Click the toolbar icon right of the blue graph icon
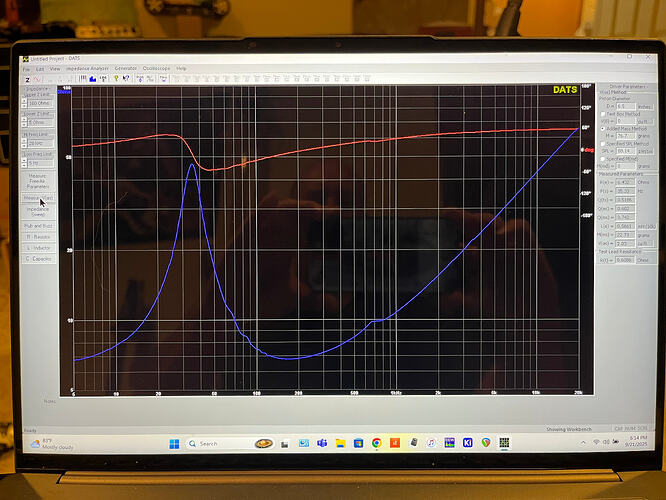 pos(103,79)
